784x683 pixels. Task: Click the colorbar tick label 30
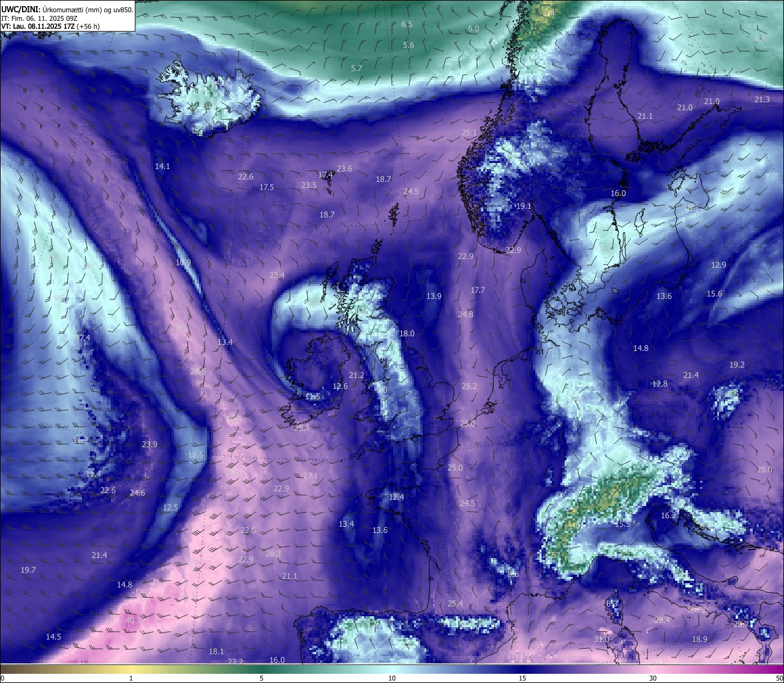tap(653, 678)
